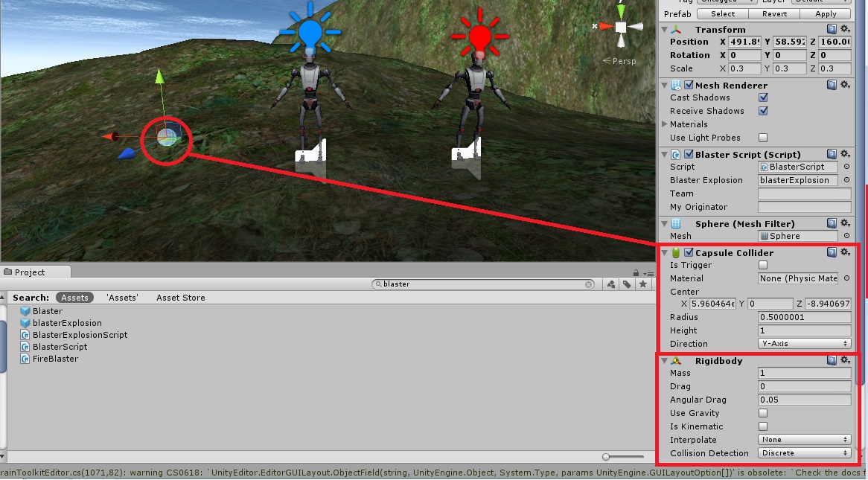The image size is (868, 480).
Task: Click the Project search field
Action: [482, 284]
